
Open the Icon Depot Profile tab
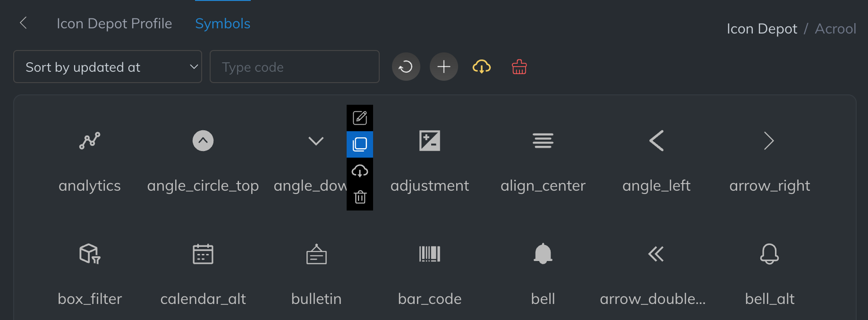(x=114, y=24)
